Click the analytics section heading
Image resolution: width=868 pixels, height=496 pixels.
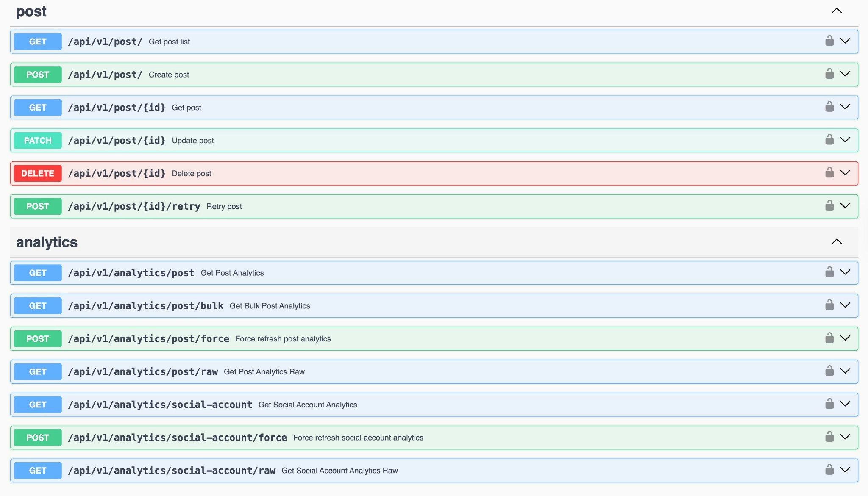pyautogui.click(x=47, y=241)
